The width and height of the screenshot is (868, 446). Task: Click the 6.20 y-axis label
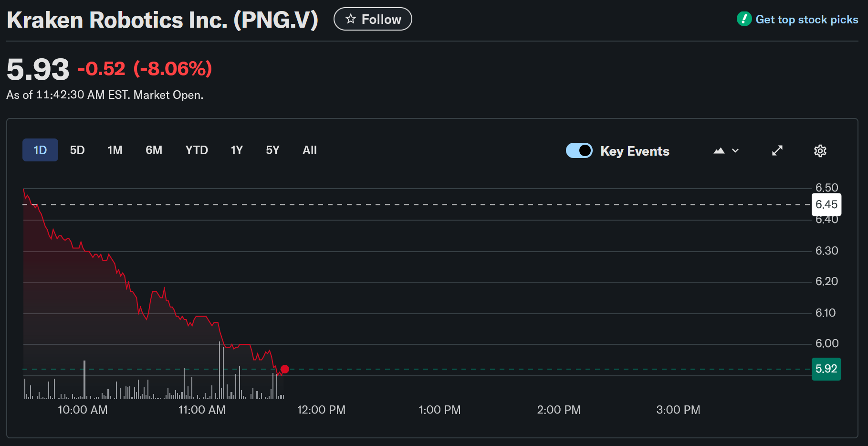pos(826,281)
